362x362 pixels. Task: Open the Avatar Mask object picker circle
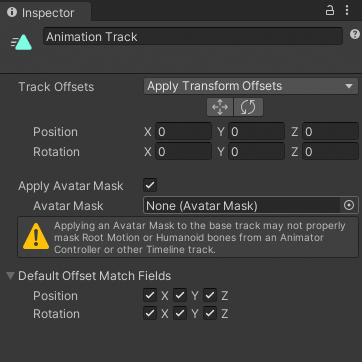(x=349, y=205)
